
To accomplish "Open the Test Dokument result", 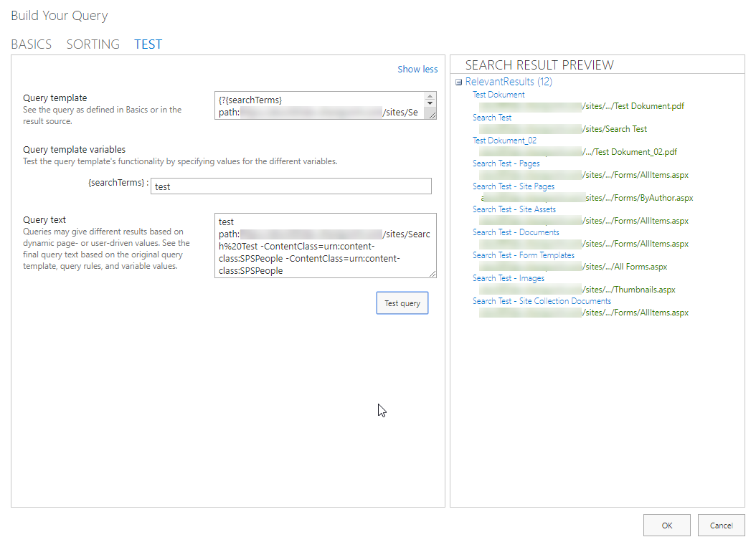I will point(499,95).
